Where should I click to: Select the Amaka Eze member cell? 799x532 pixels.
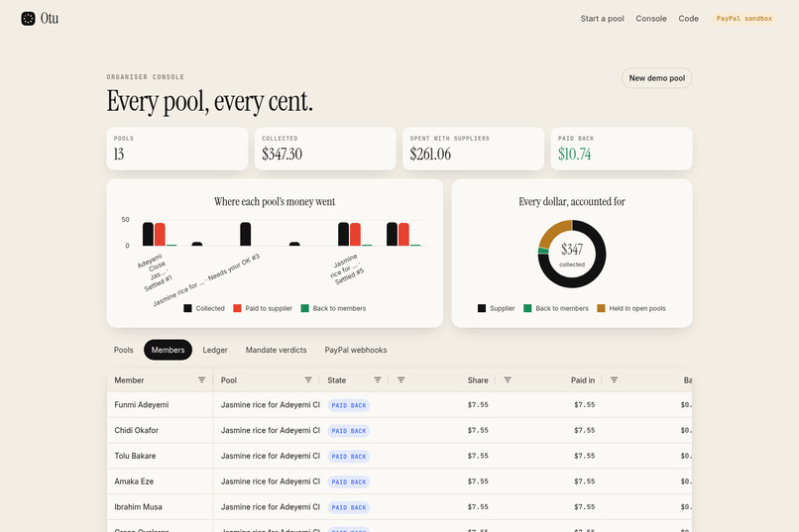click(160, 481)
